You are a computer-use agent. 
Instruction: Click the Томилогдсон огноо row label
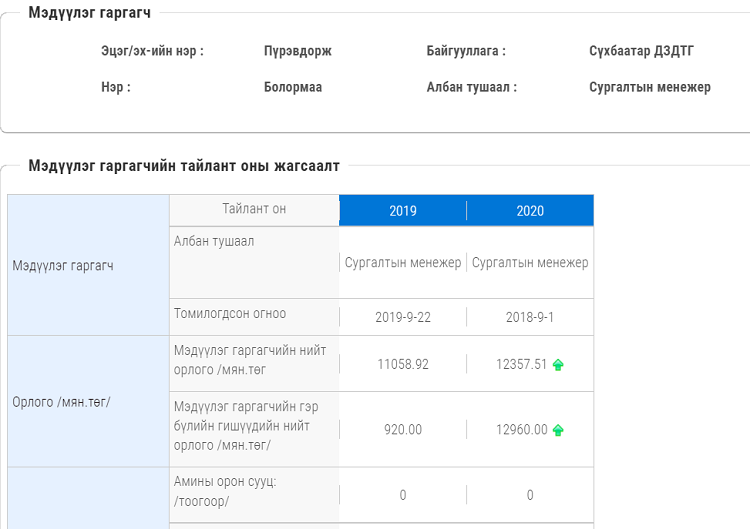tap(230, 314)
